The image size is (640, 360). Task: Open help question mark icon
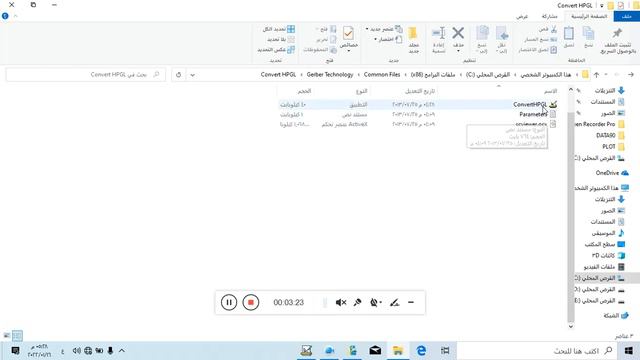[5, 16]
